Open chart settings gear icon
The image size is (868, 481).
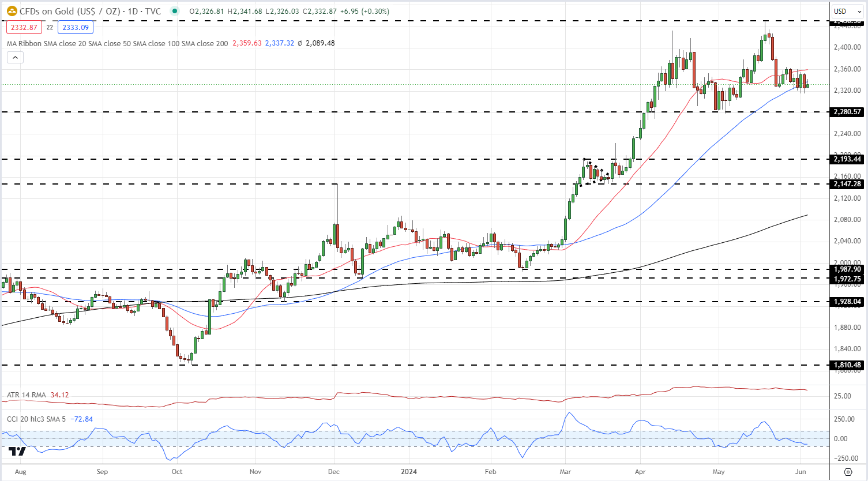click(848, 472)
